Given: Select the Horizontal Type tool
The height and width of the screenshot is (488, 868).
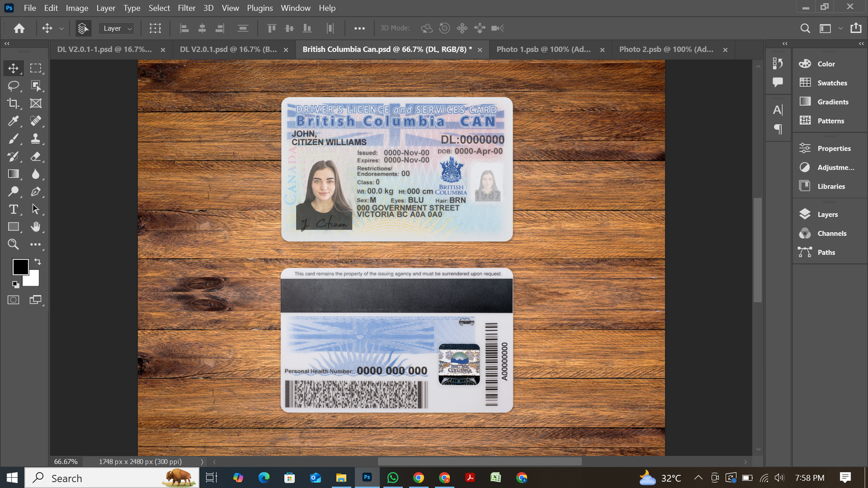Looking at the screenshot, I should (14, 209).
